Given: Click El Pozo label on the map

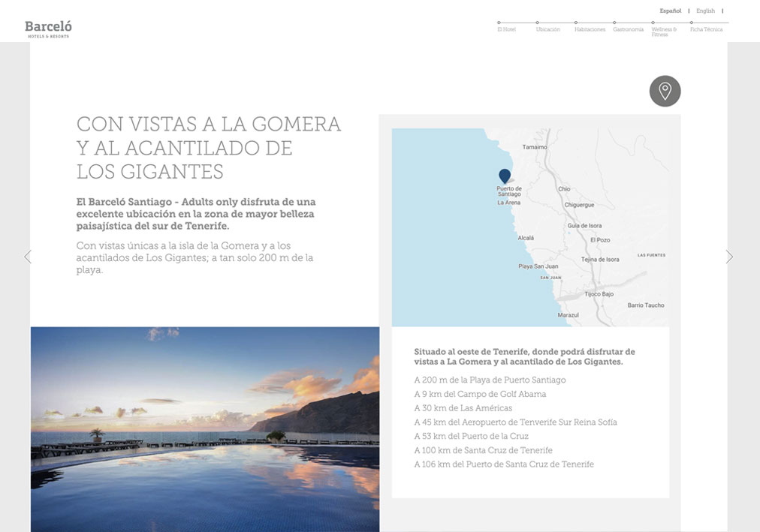Looking at the screenshot, I should (600, 239).
